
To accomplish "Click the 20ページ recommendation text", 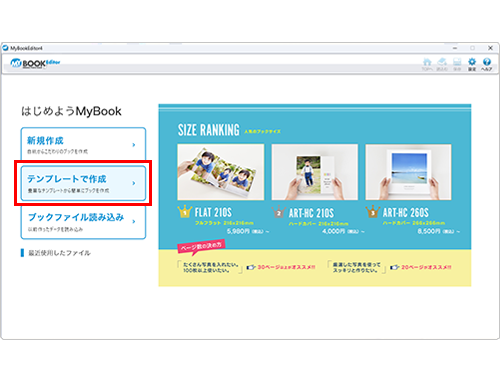I will pyautogui.click(x=426, y=267).
